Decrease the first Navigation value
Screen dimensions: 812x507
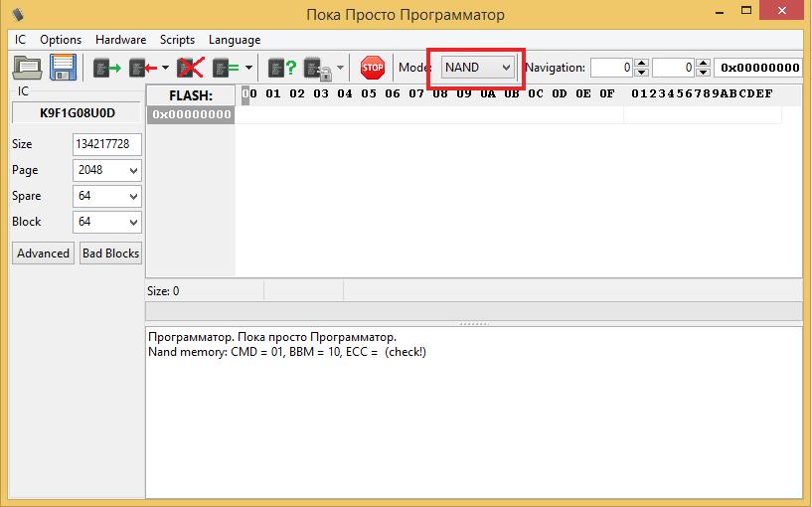pyautogui.click(x=642, y=73)
